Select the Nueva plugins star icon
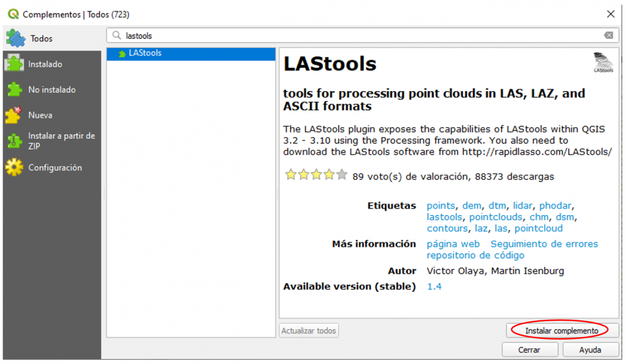Image resolution: width=625 pixels, height=364 pixels. point(15,115)
